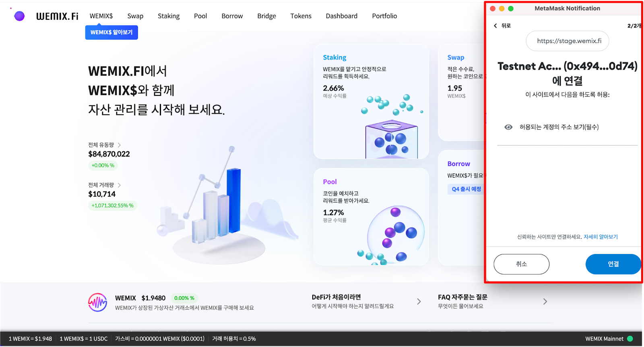Click the 가스비 gas fee status entry
Image resolution: width=644 pixels, height=347 pixels.
click(x=160, y=339)
